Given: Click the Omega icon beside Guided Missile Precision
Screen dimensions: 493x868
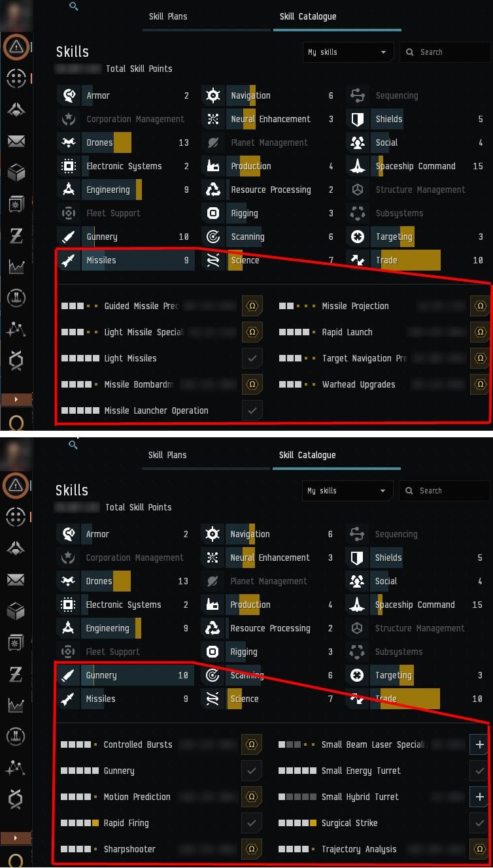Looking at the screenshot, I should coord(252,306).
